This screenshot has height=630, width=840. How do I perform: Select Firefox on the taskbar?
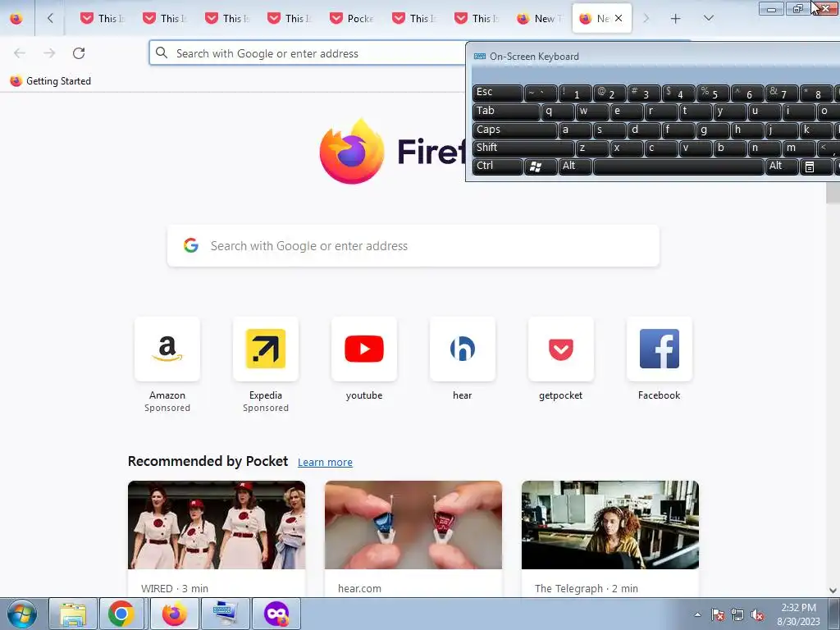pos(174,614)
